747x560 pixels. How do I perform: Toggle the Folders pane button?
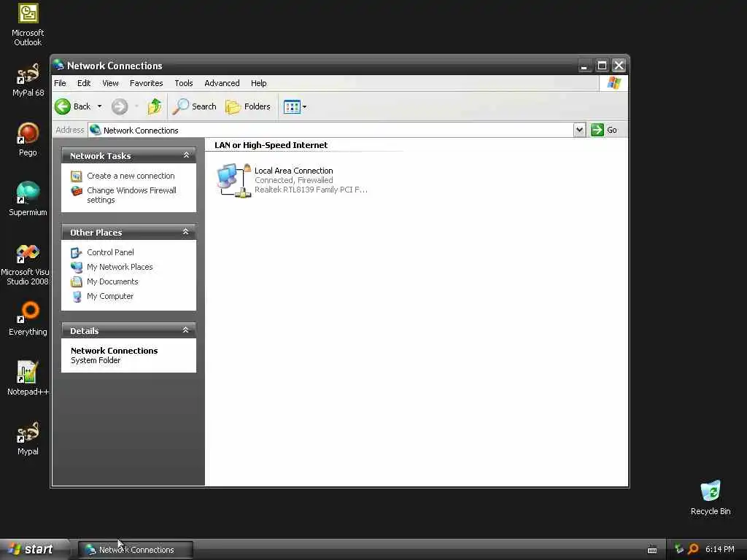click(248, 106)
